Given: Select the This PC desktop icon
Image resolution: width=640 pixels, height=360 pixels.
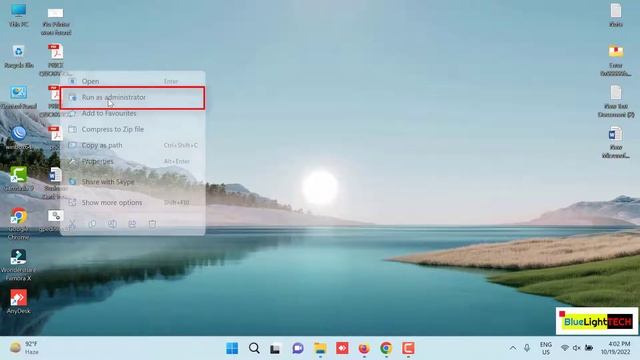Looking at the screenshot, I should point(19,15).
